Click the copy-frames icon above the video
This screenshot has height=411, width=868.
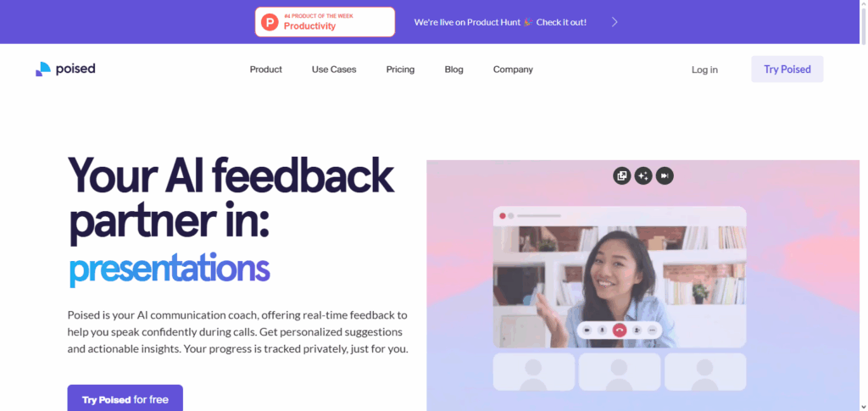621,176
